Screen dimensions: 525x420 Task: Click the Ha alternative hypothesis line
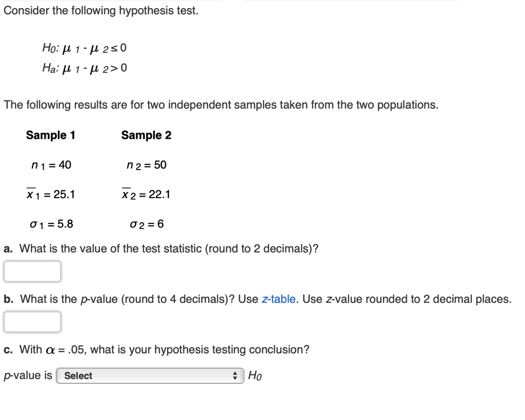(85, 67)
